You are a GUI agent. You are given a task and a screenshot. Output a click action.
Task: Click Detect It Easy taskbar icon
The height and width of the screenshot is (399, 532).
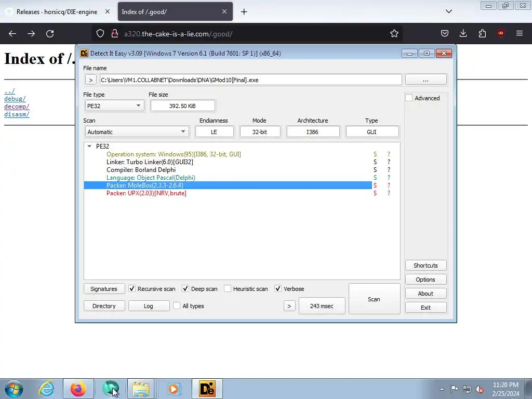(207, 389)
